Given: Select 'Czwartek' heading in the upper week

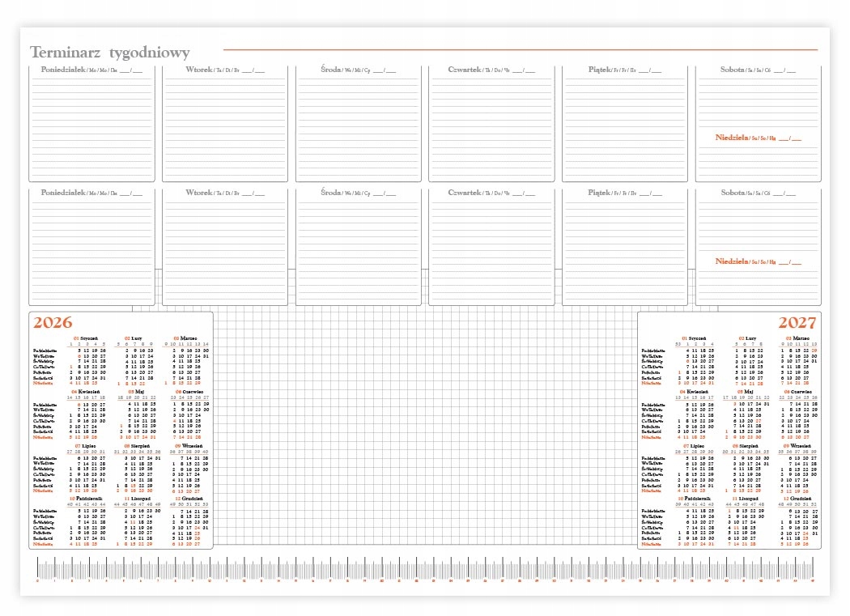Looking at the screenshot, I should tap(465, 70).
